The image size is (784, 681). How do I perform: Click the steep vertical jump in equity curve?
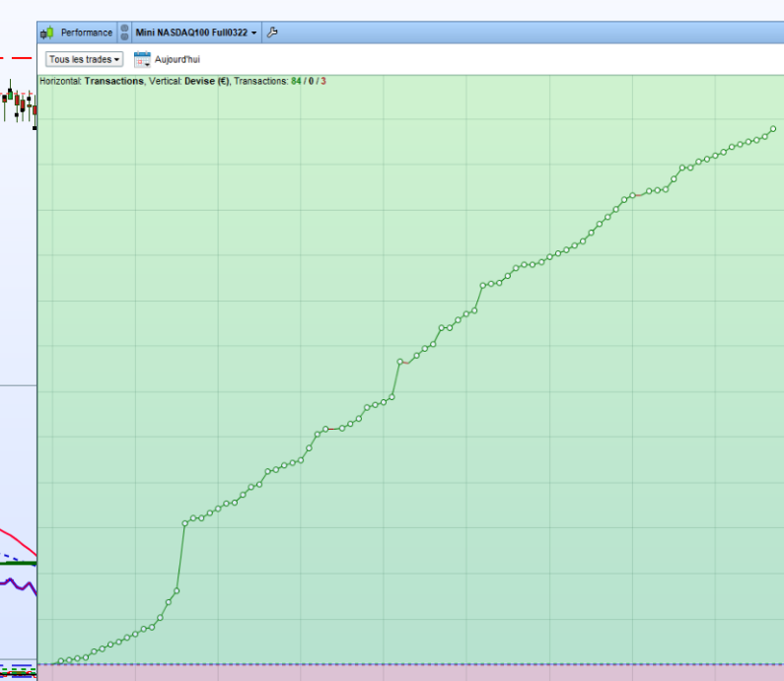[x=180, y=557]
